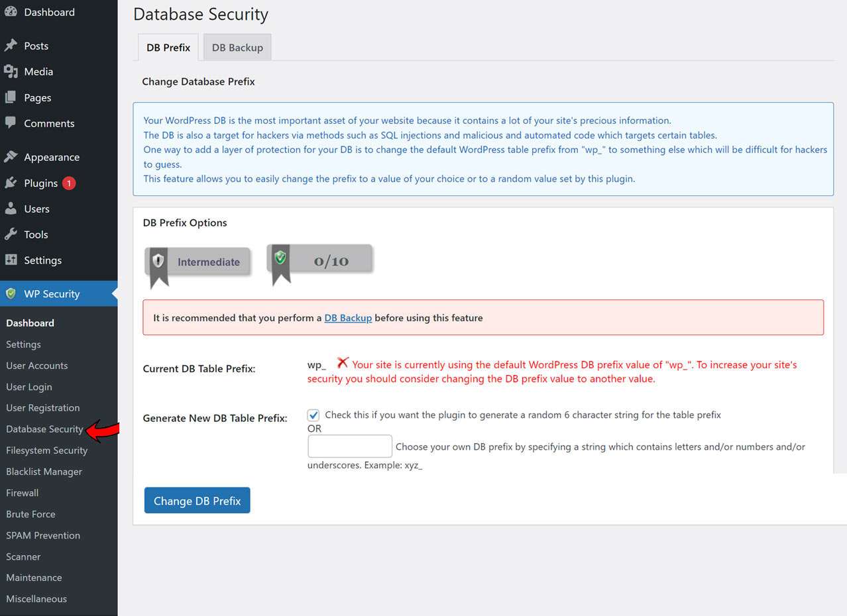Switch to the DB Backup tab

click(x=237, y=48)
